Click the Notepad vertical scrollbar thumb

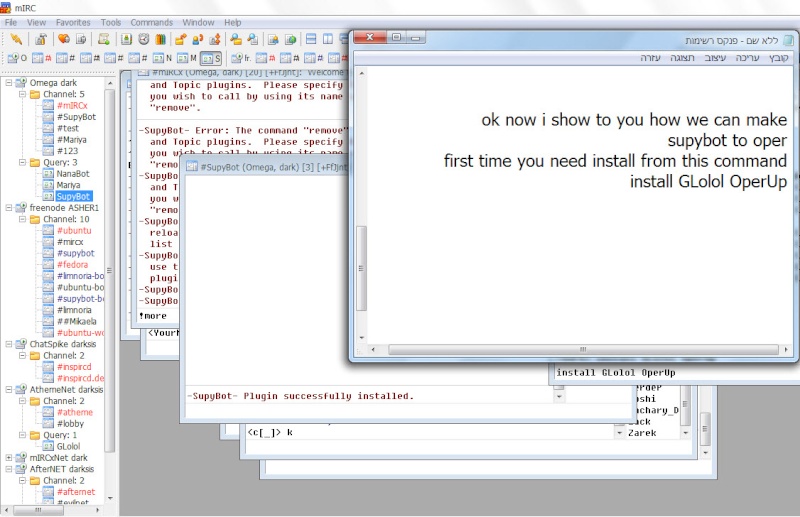[361, 268]
